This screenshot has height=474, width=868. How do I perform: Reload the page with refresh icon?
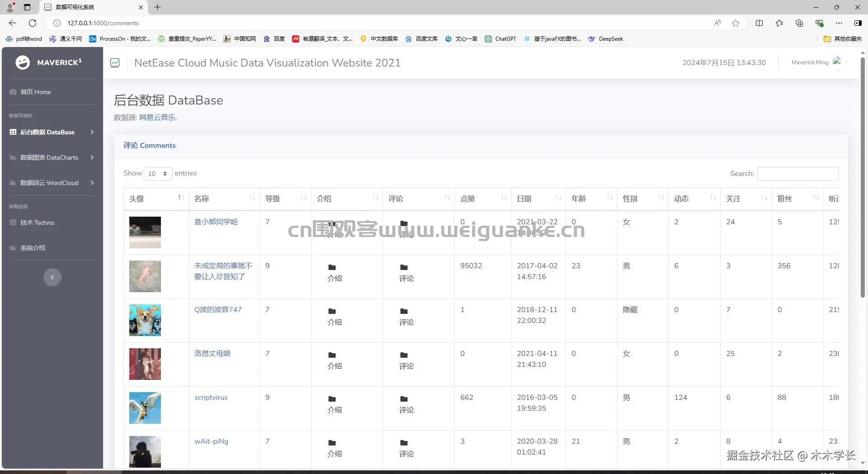tap(33, 23)
